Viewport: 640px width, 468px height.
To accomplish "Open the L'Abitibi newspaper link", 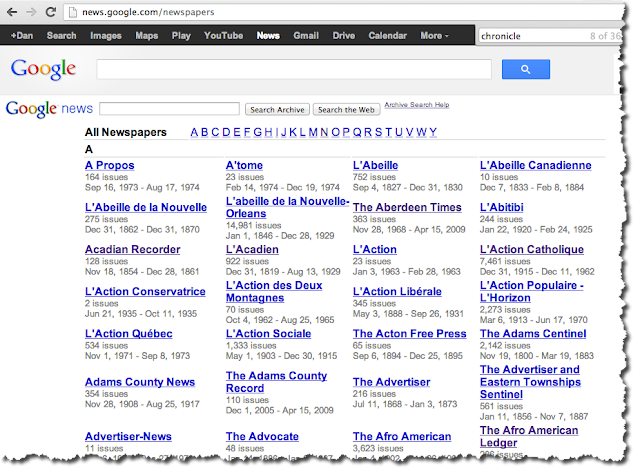I will click(502, 207).
